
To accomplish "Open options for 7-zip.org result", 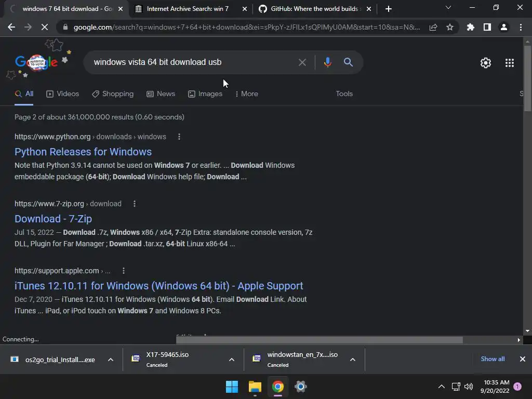I will click(x=135, y=204).
